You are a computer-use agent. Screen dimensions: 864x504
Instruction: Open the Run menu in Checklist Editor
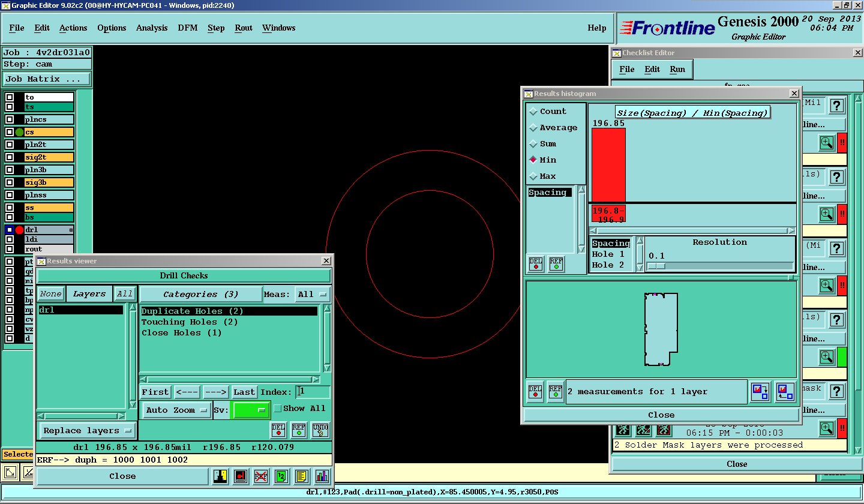677,70
